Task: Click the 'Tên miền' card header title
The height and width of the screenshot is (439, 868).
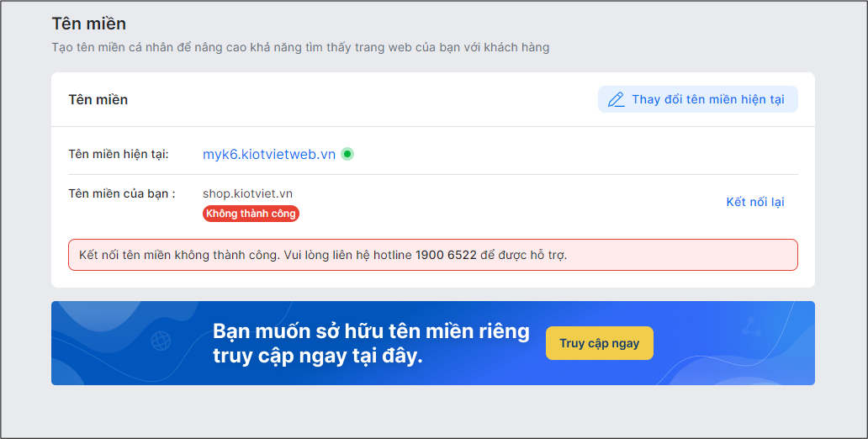Action: click(98, 99)
